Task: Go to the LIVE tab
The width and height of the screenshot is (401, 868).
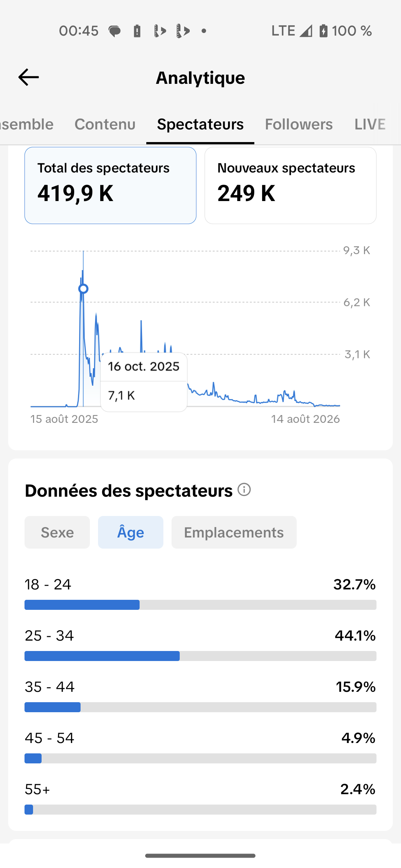Action: (x=370, y=124)
